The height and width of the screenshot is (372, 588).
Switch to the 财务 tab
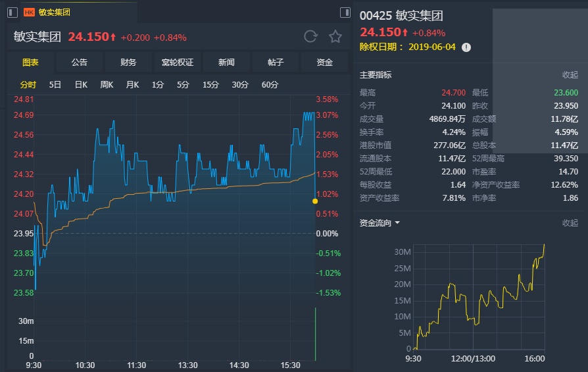pos(128,63)
